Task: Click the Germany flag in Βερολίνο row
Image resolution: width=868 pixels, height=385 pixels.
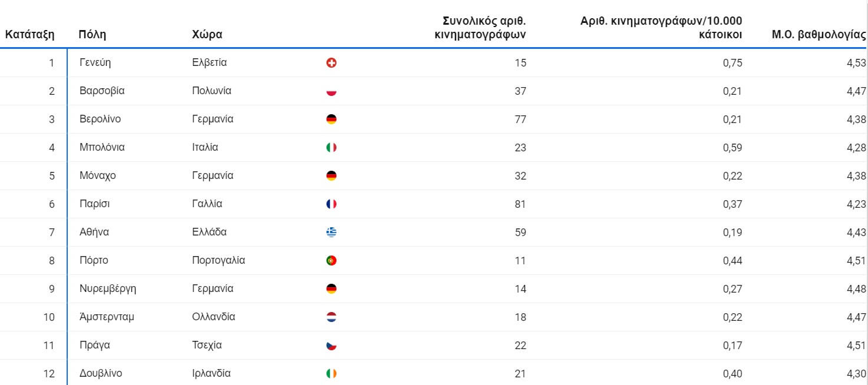Action: (x=331, y=120)
